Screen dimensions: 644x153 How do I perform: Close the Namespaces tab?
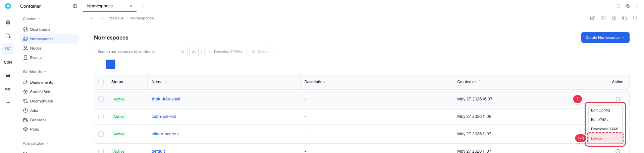pos(131,6)
